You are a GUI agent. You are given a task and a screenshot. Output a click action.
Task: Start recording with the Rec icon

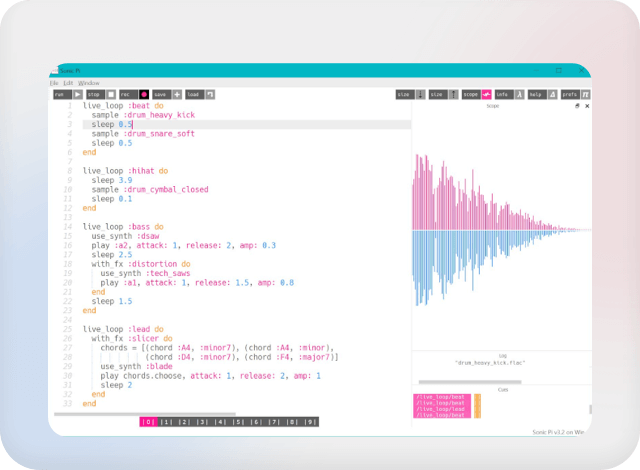[142, 94]
